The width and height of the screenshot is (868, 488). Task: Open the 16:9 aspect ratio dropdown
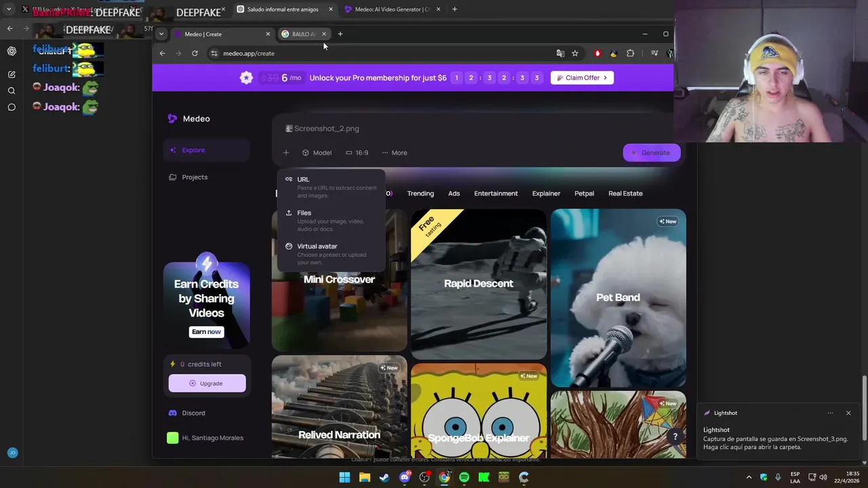click(x=357, y=152)
